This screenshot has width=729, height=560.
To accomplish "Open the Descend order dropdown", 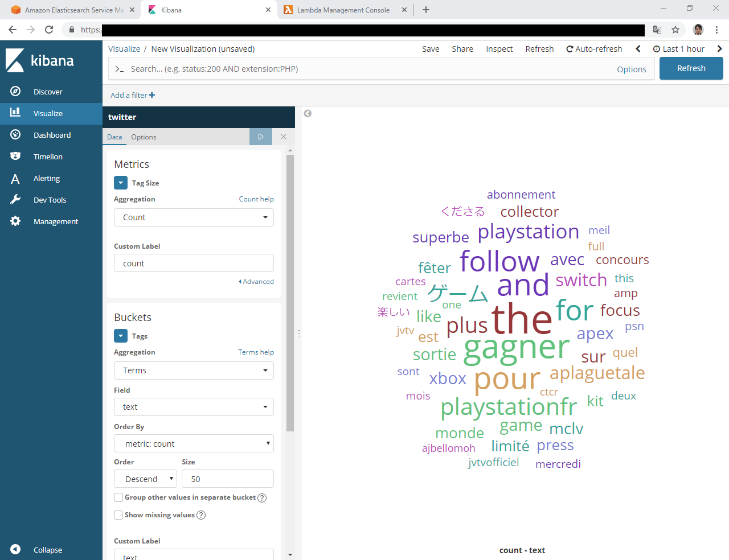I will (x=145, y=479).
